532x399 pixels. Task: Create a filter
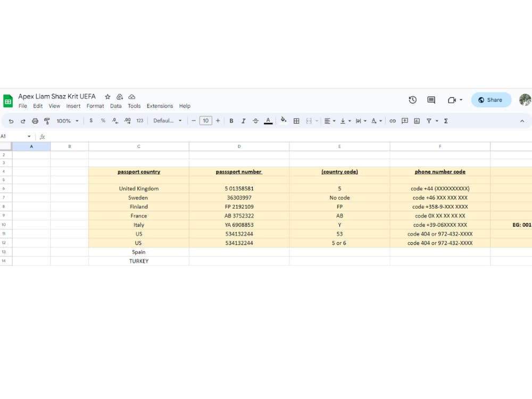coord(429,121)
